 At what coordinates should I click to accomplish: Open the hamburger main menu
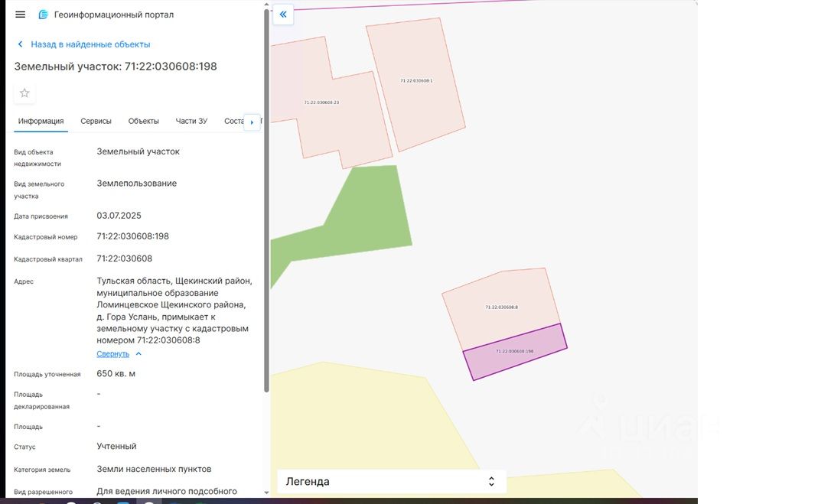(x=21, y=15)
